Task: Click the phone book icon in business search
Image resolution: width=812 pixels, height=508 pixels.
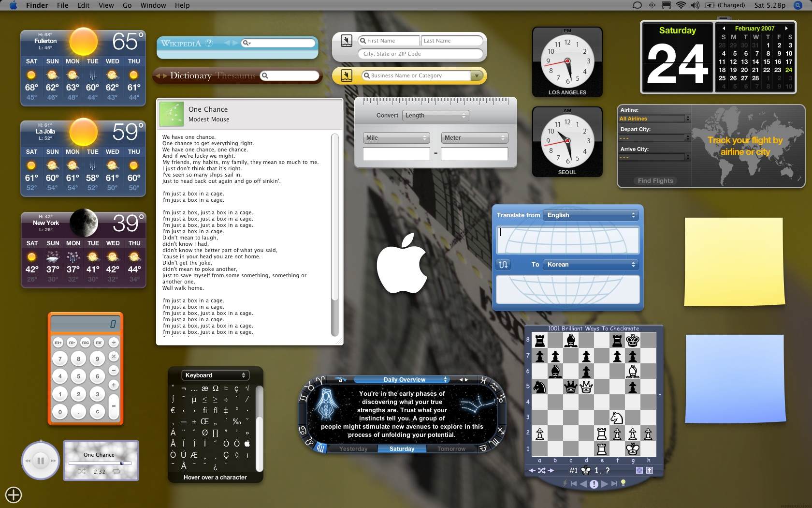Action: [x=347, y=75]
